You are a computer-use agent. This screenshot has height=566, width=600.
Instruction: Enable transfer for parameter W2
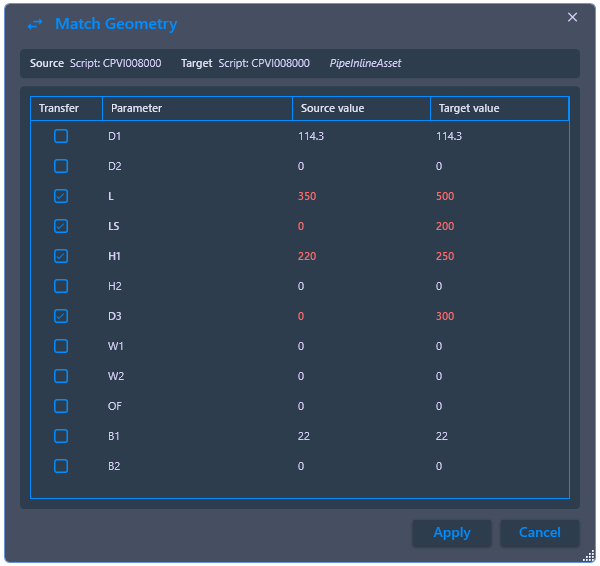[61, 376]
